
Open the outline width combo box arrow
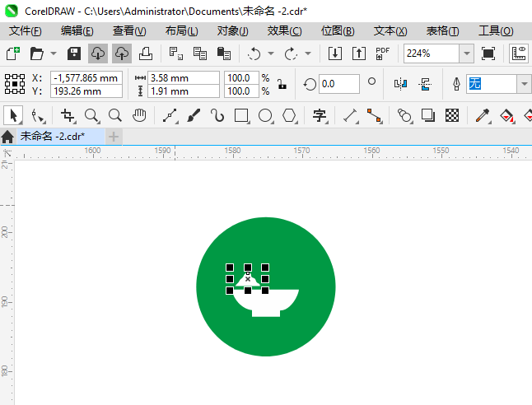pyautogui.click(x=525, y=84)
